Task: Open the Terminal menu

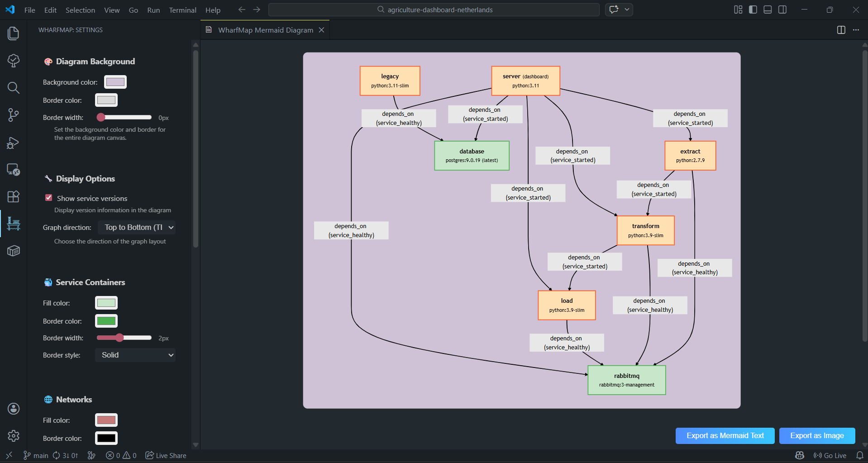Action: 182,10
